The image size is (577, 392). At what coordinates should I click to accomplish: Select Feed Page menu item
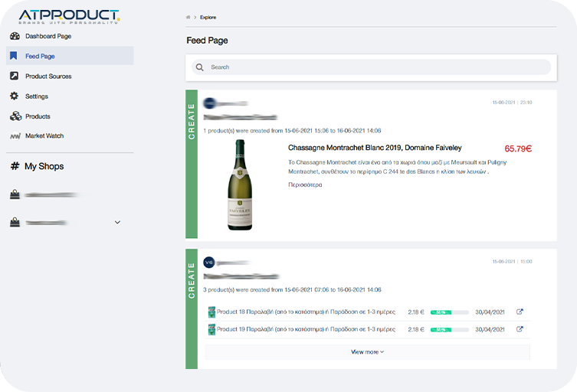[x=70, y=56]
